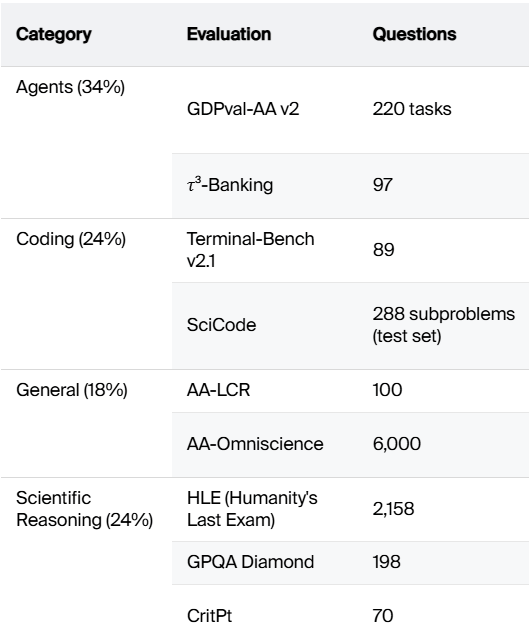The width and height of the screenshot is (529, 642).
Task: Click the CritPt evaluation cell
Action: pyautogui.click(x=209, y=616)
